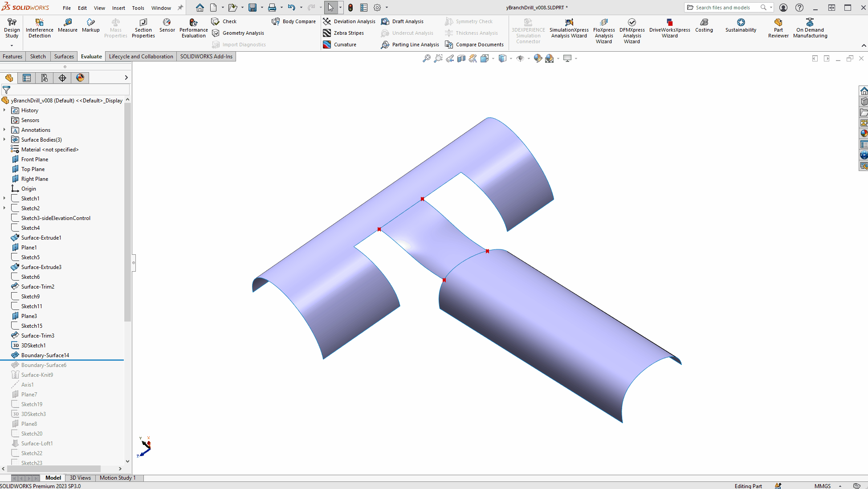868x489 pixels.
Task: Expand the Surface Bodies(3) folder
Action: pos(4,140)
